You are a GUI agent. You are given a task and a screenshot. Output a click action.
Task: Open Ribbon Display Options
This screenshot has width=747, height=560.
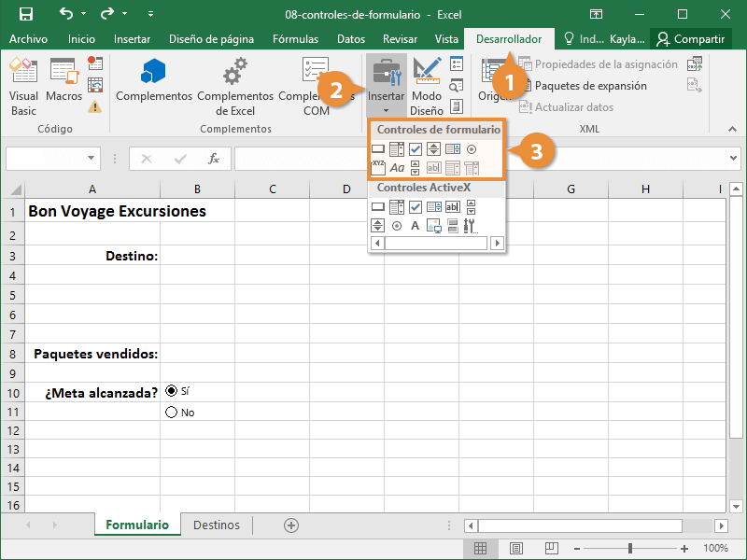[596, 14]
